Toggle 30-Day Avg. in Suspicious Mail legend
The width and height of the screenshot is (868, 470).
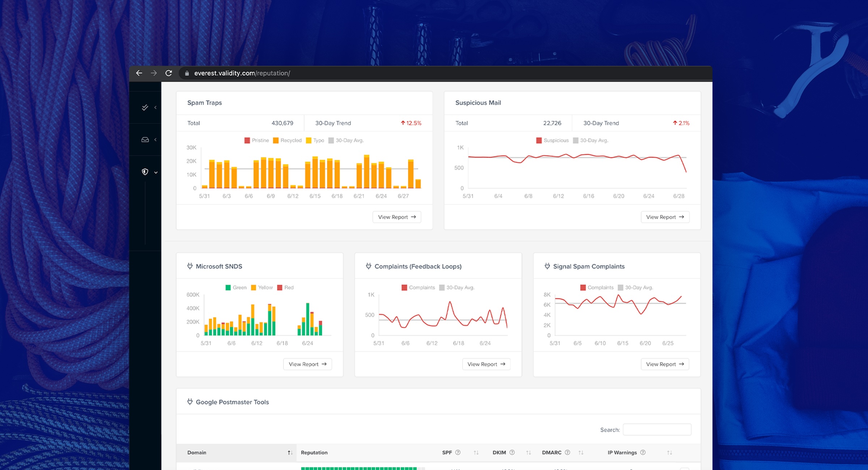pyautogui.click(x=591, y=140)
